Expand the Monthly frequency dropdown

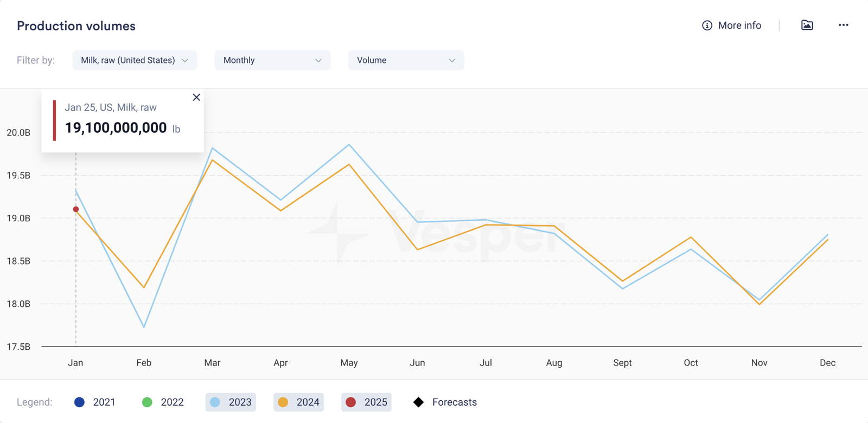[x=272, y=60]
